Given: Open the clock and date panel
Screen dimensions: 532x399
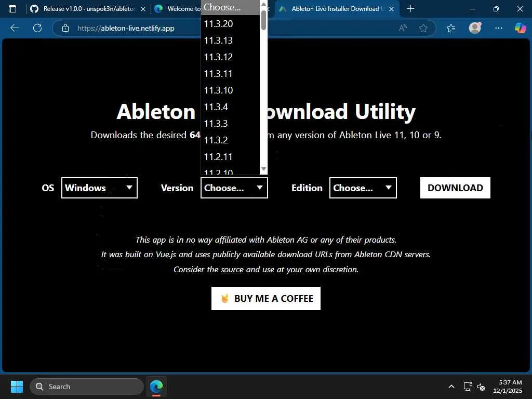Looking at the screenshot, I should 508,387.
